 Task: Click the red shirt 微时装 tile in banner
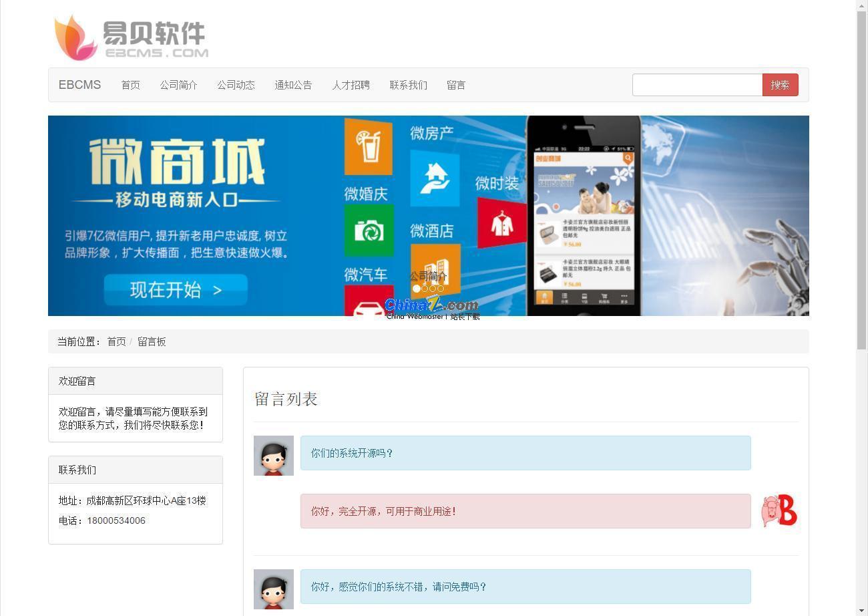coord(501,223)
